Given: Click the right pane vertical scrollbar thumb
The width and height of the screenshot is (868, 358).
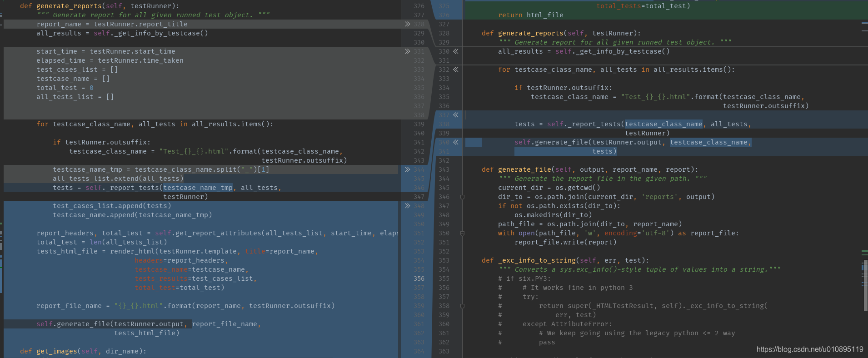Looking at the screenshot, I should [865, 285].
